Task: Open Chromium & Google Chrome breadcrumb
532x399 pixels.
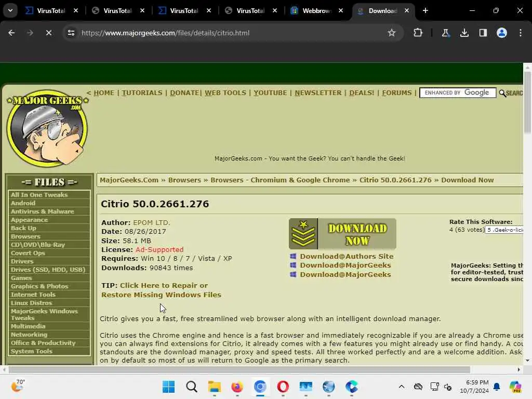Action: pyautogui.click(x=280, y=180)
